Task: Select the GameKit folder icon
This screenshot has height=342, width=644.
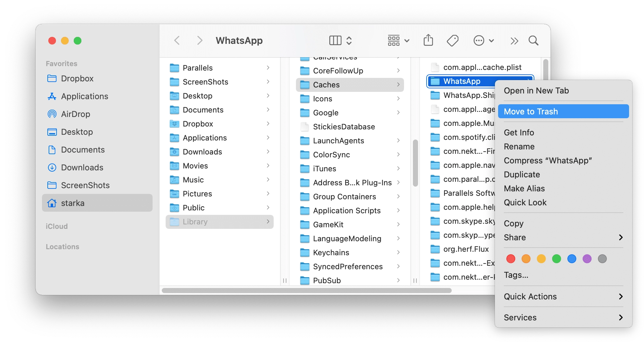Action: point(305,224)
